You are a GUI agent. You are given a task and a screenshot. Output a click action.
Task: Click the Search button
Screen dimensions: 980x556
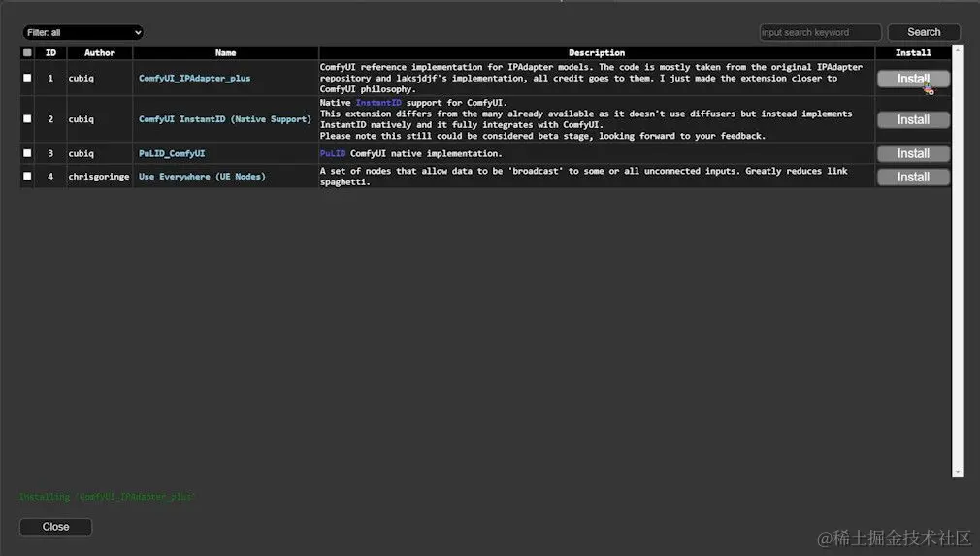[x=924, y=32]
